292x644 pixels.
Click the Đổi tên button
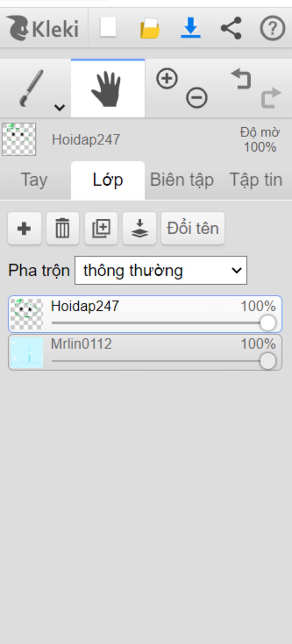(x=193, y=228)
